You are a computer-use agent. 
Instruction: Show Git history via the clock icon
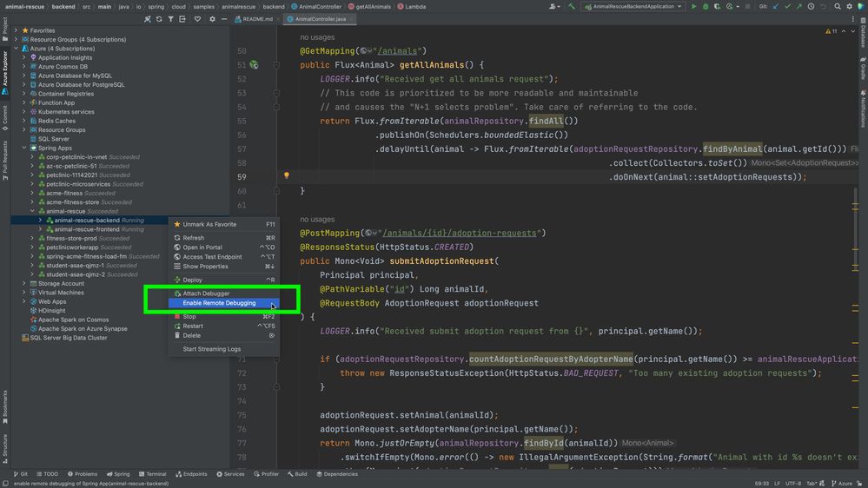point(811,7)
